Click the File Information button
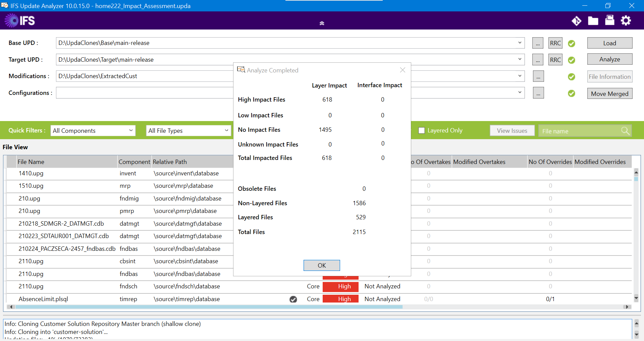The width and height of the screenshot is (644, 341). 609,77
